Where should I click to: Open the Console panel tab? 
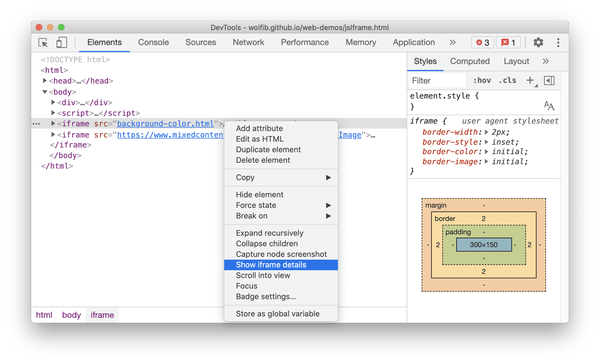[154, 42]
